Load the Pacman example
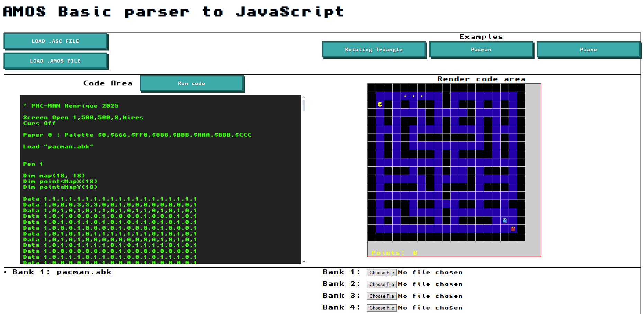644x314 pixels. click(x=481, y=49)
